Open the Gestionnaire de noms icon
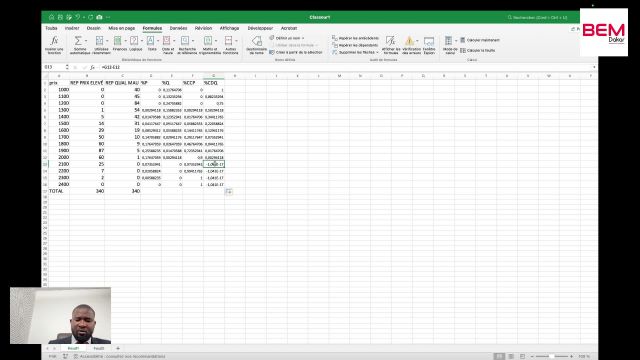The image size is (640, 360). (257, 41)
